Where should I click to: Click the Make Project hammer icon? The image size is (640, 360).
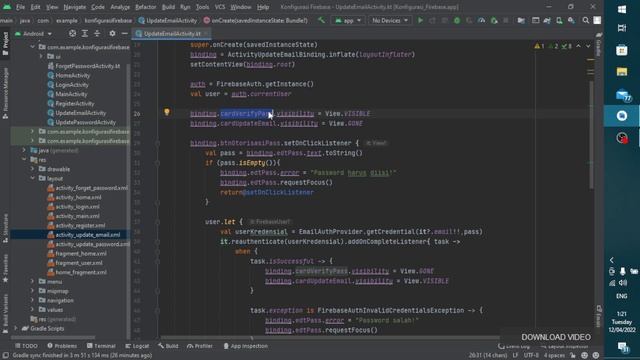[x=322, y=20]
